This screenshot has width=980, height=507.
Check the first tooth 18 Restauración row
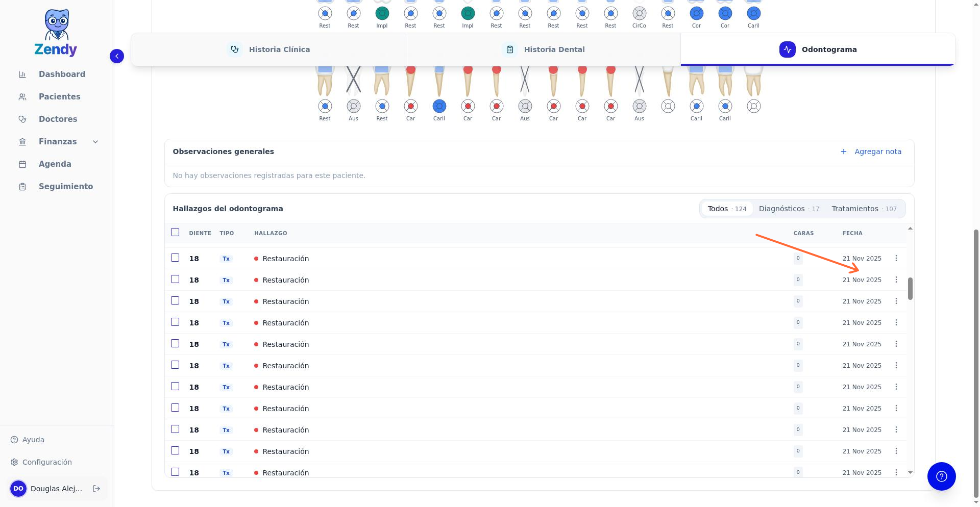pyautogui.click(x=175, y=258)
